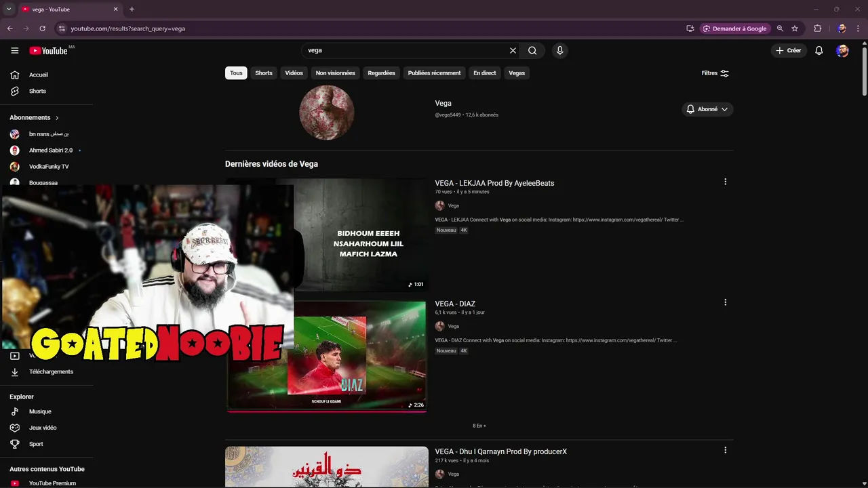Screen dimensions: 868x488
Task: Expand the Abonnements section
Action: [35, 117]
